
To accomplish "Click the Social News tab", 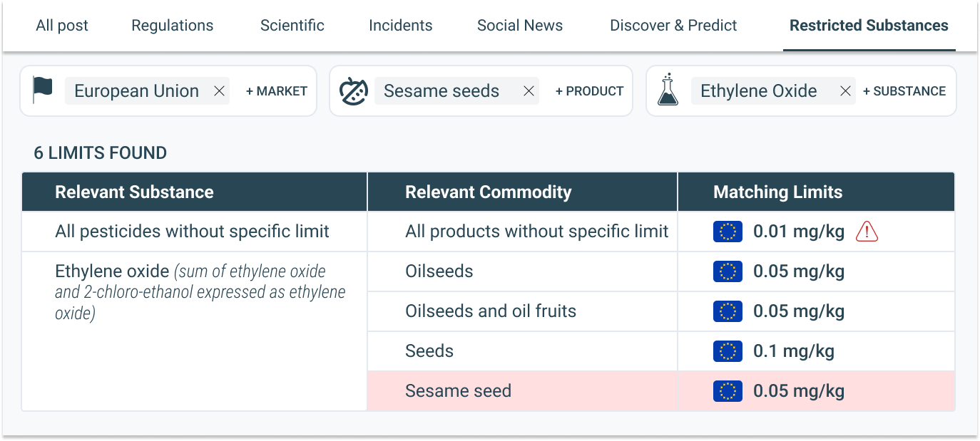I will (x=520, y=25).
